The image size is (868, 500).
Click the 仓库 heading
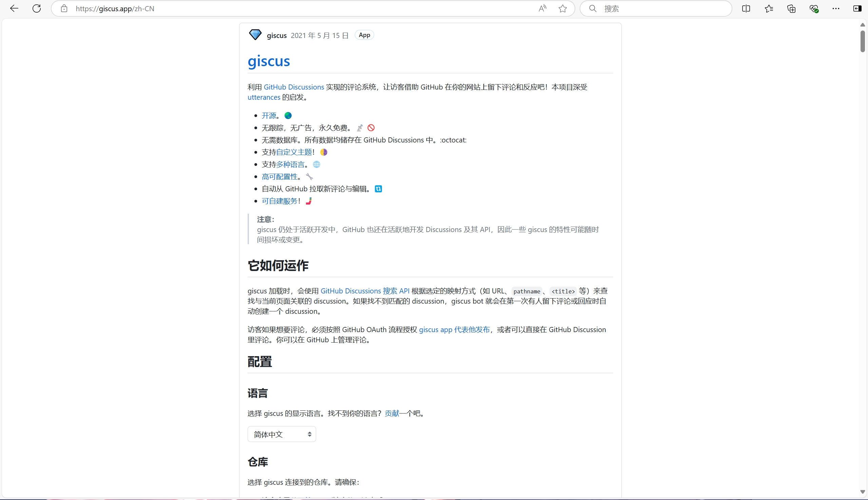(x=257, y=462)
